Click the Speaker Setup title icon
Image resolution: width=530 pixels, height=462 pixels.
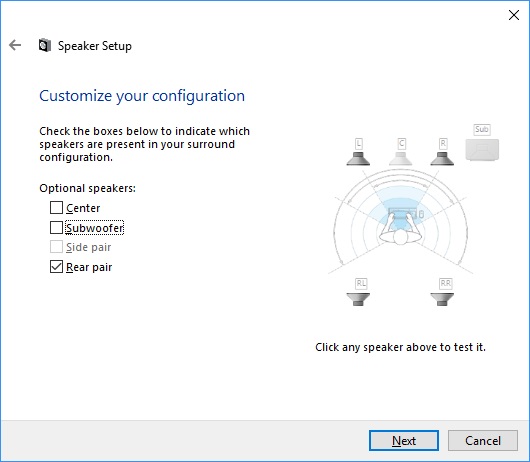(x=45, y=45)
